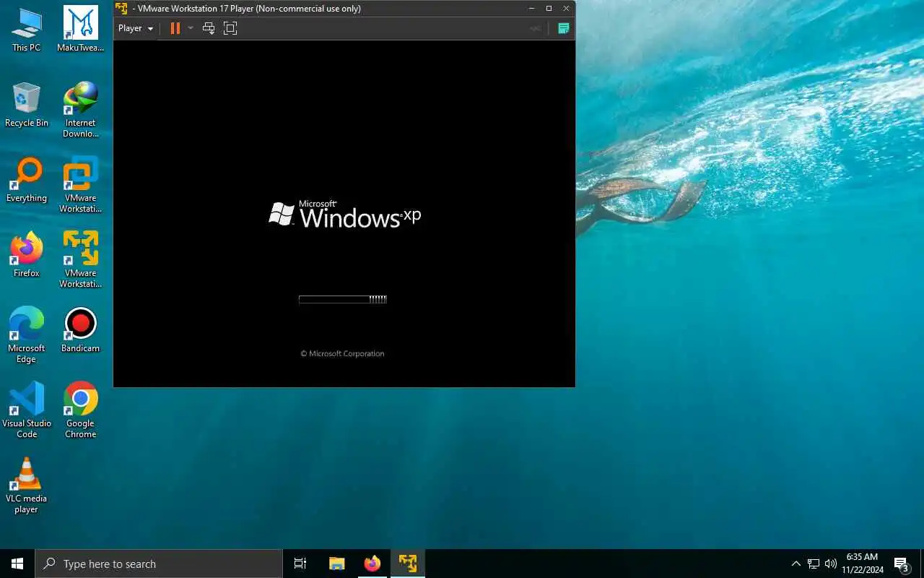Close the VMware Player window
This screenshot has width=924, height=578.
tap(566, 8)
